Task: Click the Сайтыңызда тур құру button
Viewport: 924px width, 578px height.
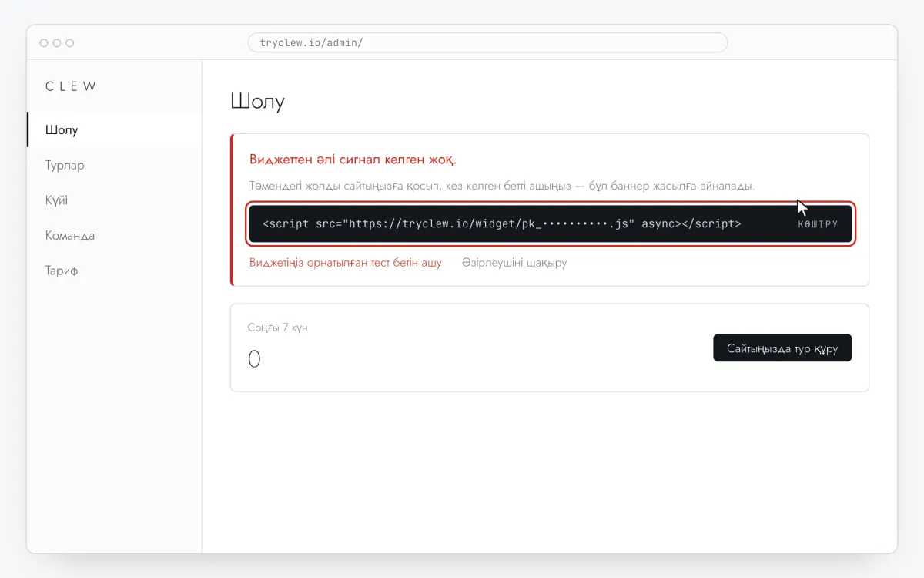Action: click(782, 348)
